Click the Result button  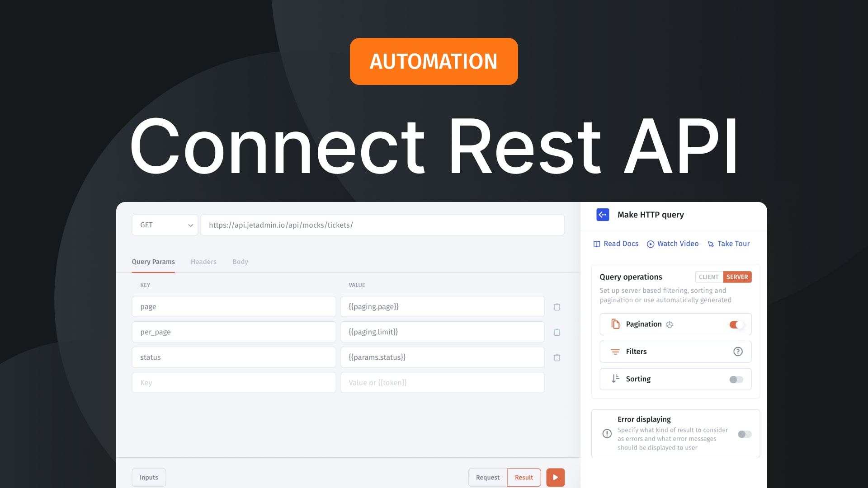coord(524,477)
